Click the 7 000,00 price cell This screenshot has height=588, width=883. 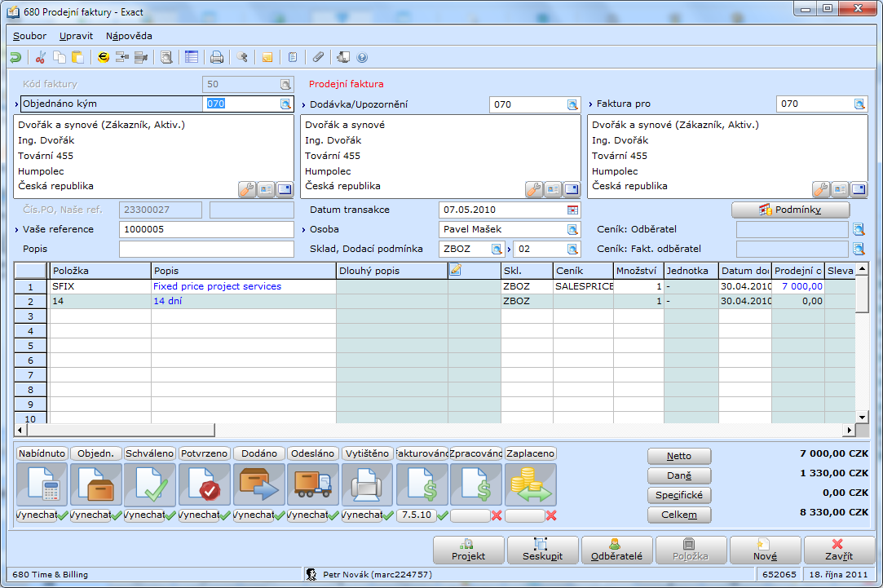798,287
